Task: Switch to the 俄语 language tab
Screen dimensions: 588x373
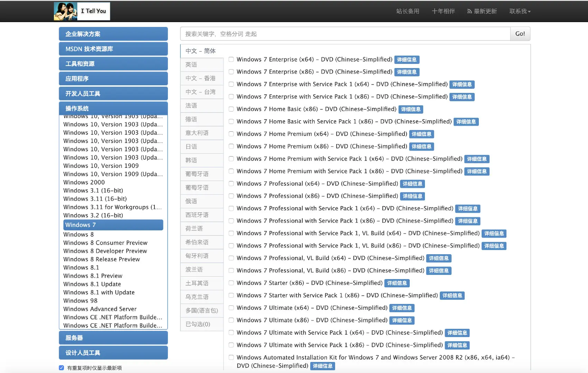Action: [x=202, y=201]
